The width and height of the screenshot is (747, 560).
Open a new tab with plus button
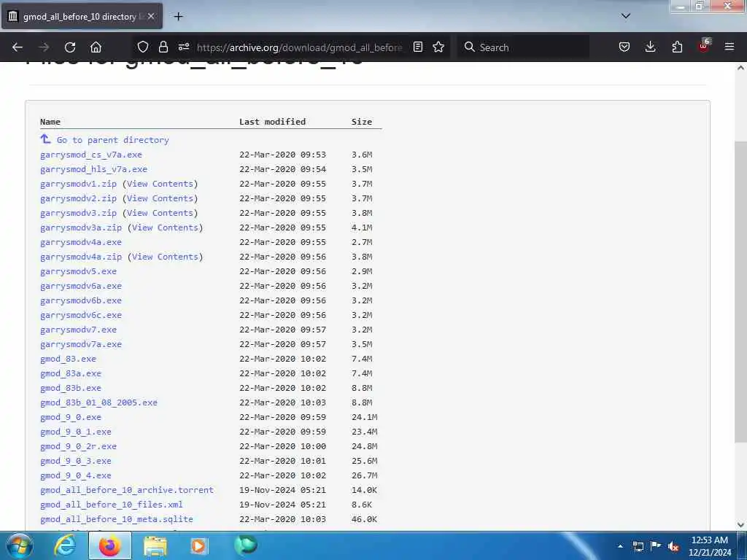[178, 17]
